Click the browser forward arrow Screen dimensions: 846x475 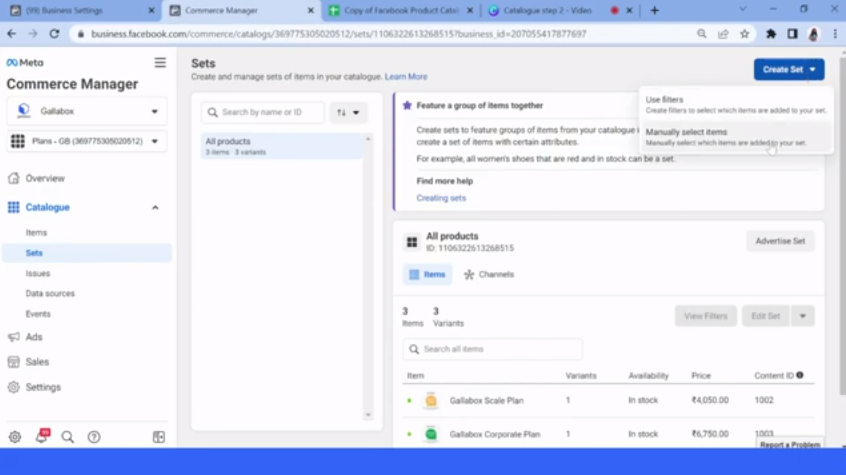33,33
